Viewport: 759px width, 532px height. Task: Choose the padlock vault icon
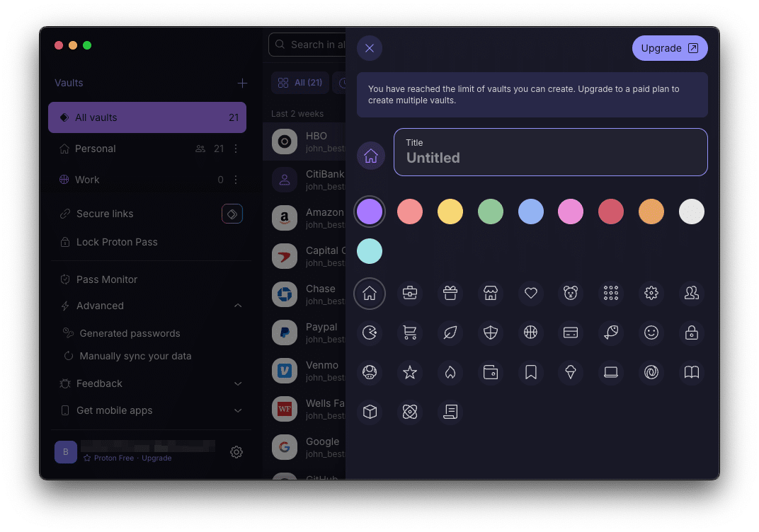point(692,332)
